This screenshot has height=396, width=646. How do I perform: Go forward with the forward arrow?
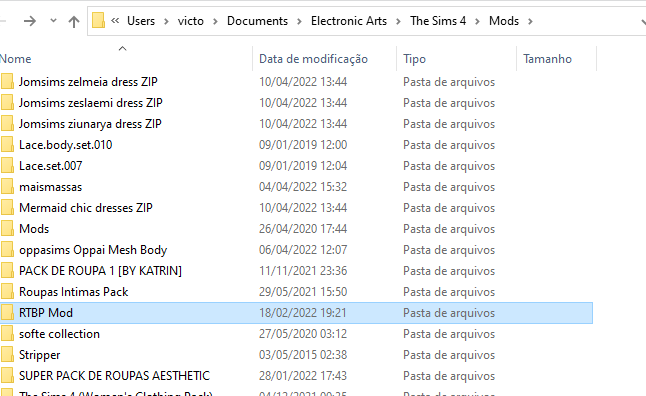click(x=30, y=21)
